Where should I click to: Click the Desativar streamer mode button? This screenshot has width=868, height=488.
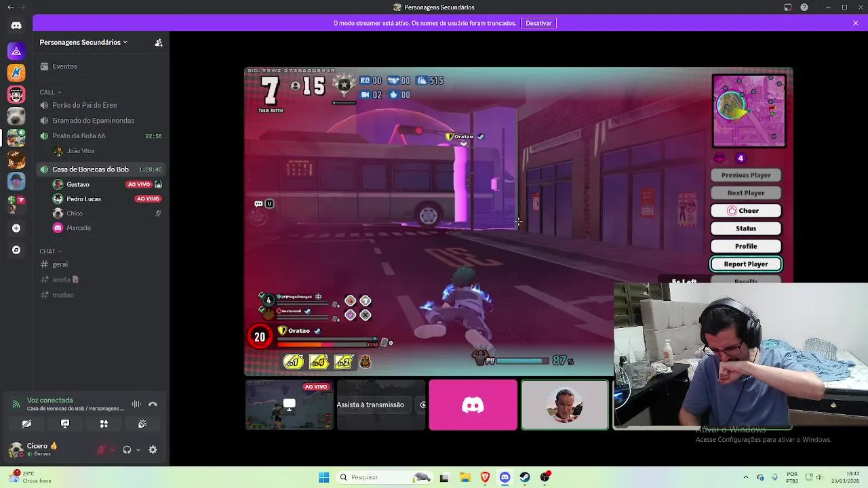[x=538, y=23]
